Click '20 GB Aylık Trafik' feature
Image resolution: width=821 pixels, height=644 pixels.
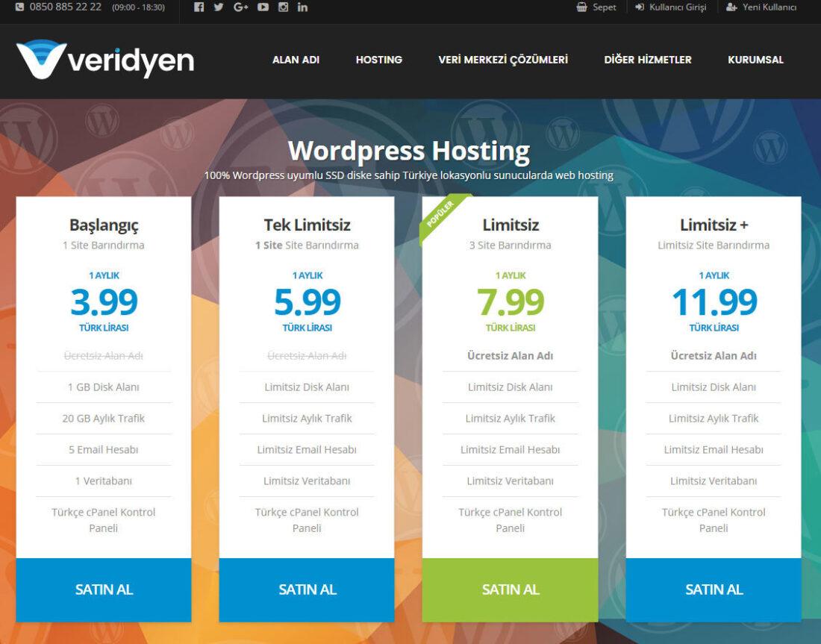pyautogui.click(x=104, y=419)
